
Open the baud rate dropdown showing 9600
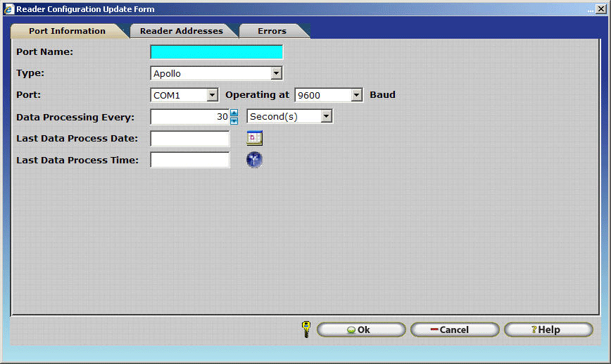click(x=356, y=95)
